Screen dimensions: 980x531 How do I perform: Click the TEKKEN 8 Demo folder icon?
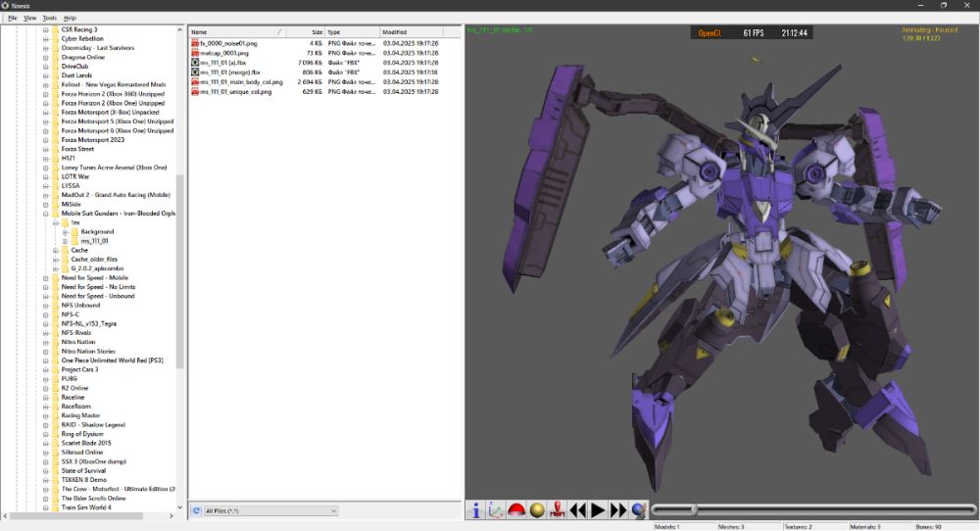click(x=55, y=480)
